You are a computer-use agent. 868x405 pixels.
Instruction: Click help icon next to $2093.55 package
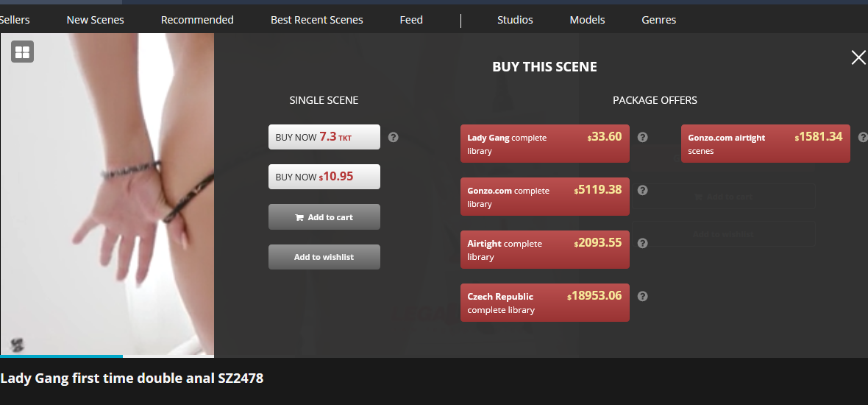click(642, 243)
